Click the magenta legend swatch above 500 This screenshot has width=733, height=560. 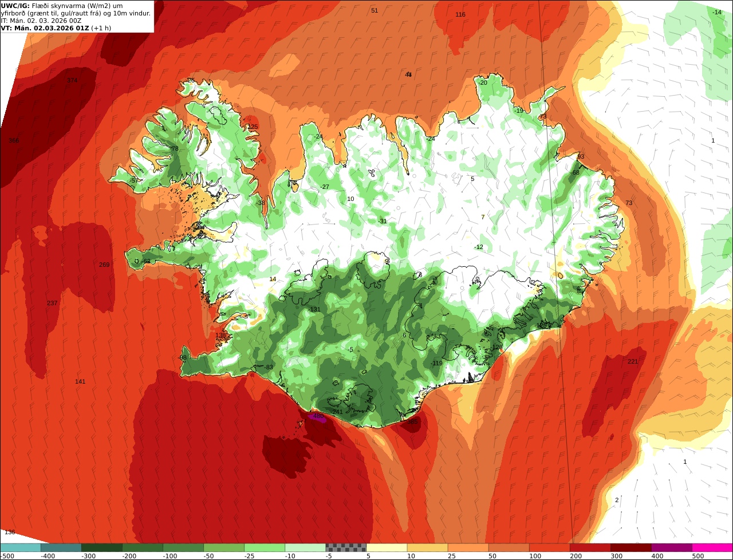pos(712,547)
